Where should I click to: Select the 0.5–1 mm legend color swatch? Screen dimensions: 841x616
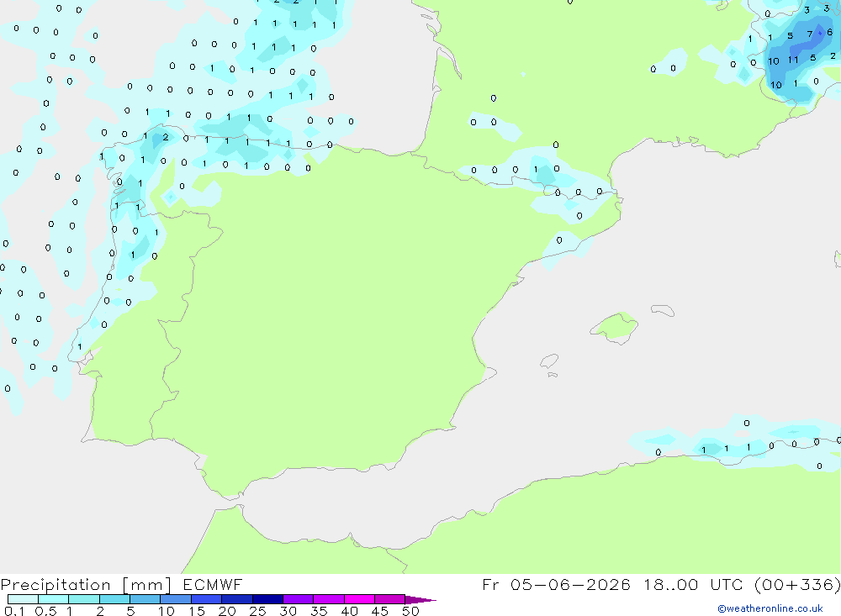click(53, 599)
